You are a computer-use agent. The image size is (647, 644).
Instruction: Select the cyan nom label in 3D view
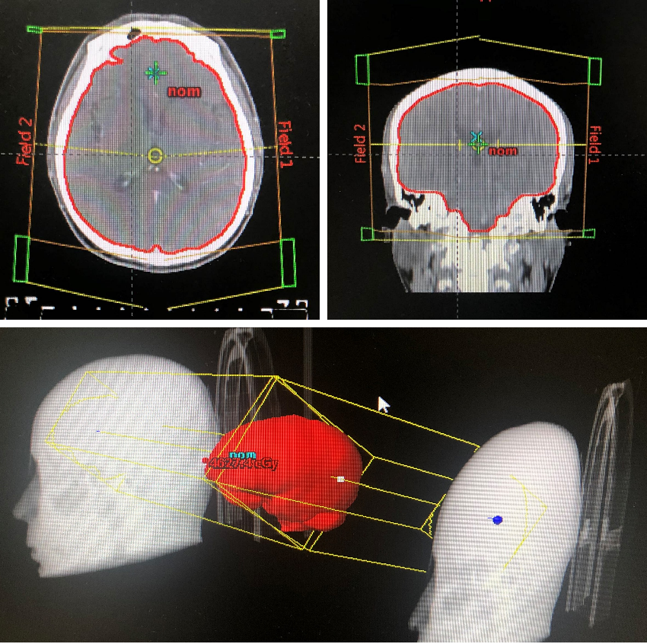click(x=242, y=454)
